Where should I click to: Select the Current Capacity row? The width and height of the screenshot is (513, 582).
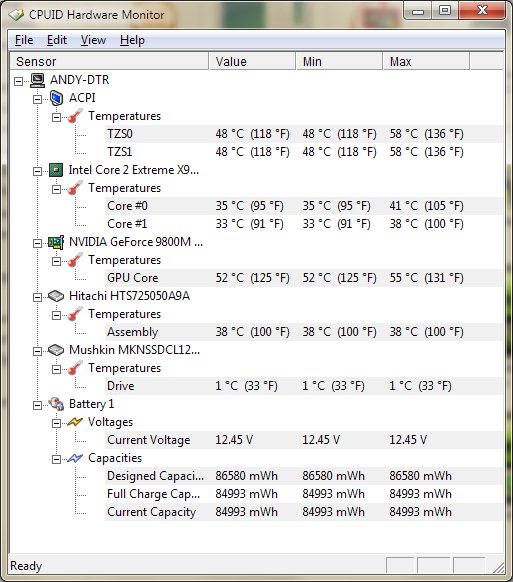(x=304, y=512)
